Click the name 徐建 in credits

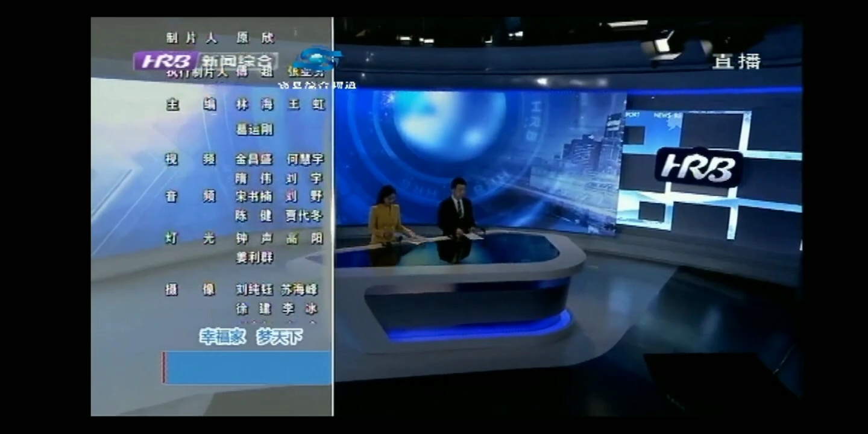coord(254,309)
